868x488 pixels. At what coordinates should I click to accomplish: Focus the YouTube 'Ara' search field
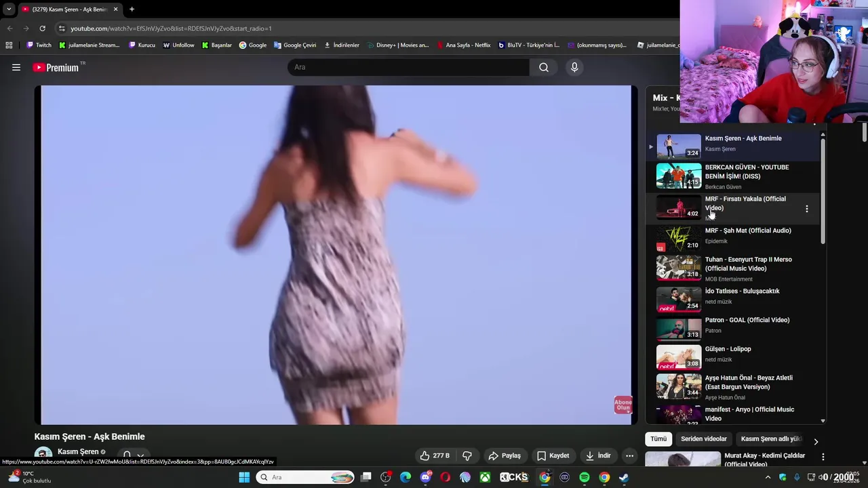pos(408,67)
